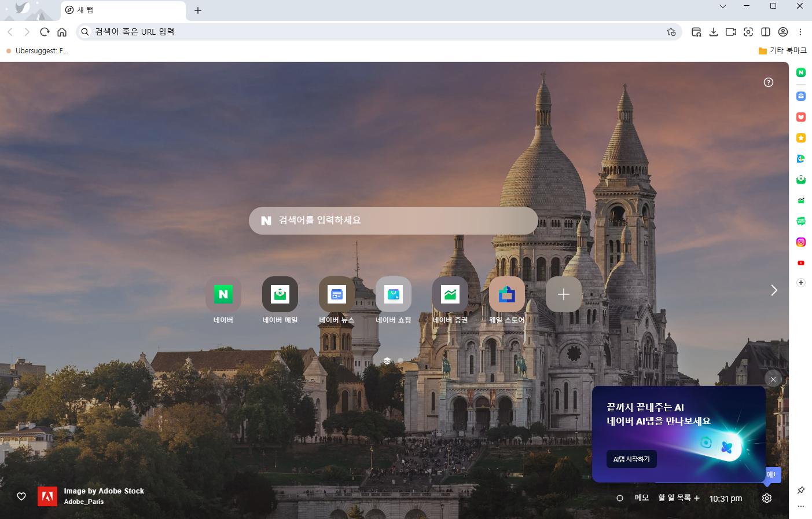Screen dimensions: 812x519
Task: Open the 네이버 shortcut tile
Action: click(223, 294)
